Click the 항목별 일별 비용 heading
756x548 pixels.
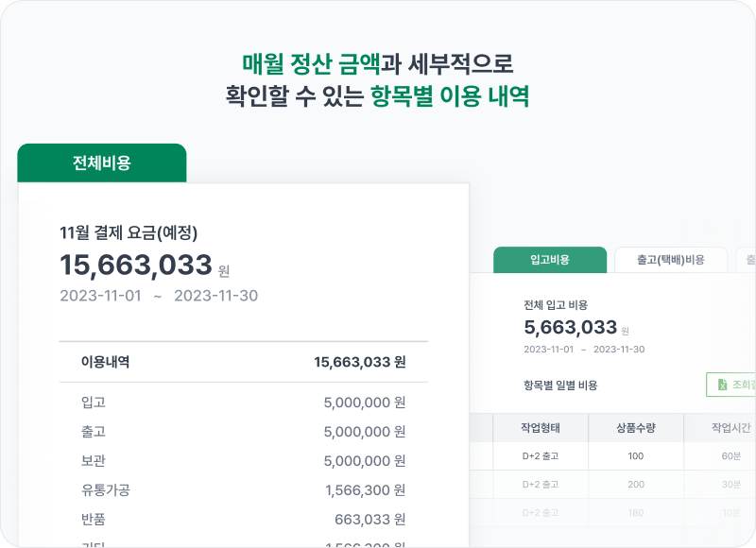pos(560,385)
